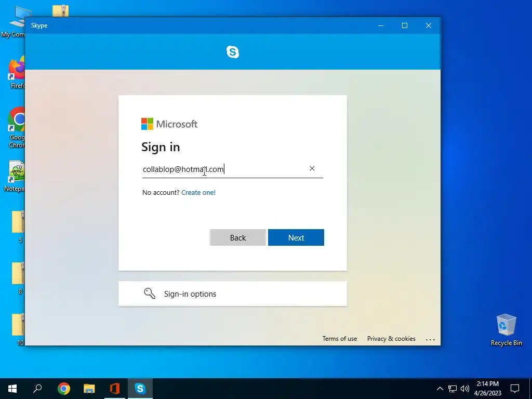532x399 pixels.
Task: Open the volume tray icon
Action: click(x=465, y=389)
